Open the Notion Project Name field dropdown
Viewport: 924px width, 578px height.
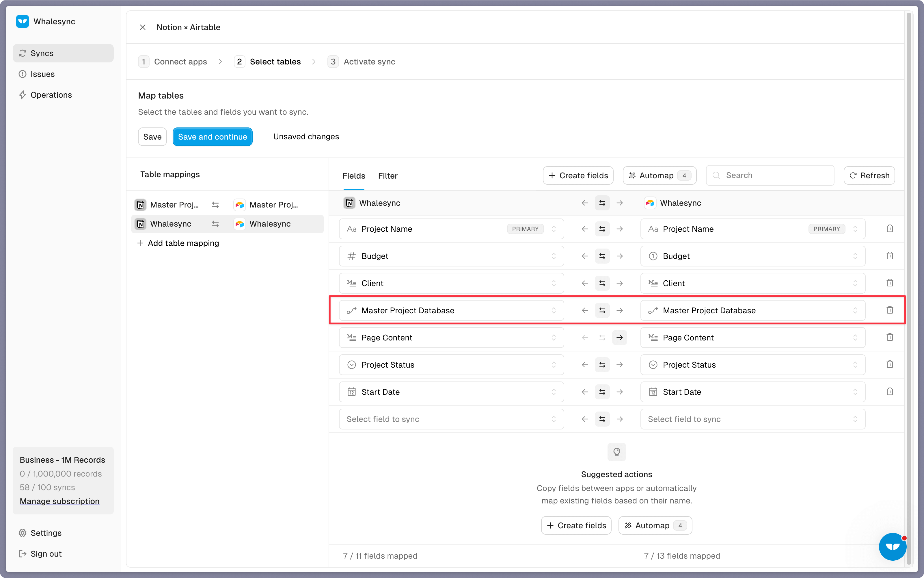pyautogui.click(x=451, y=229)
